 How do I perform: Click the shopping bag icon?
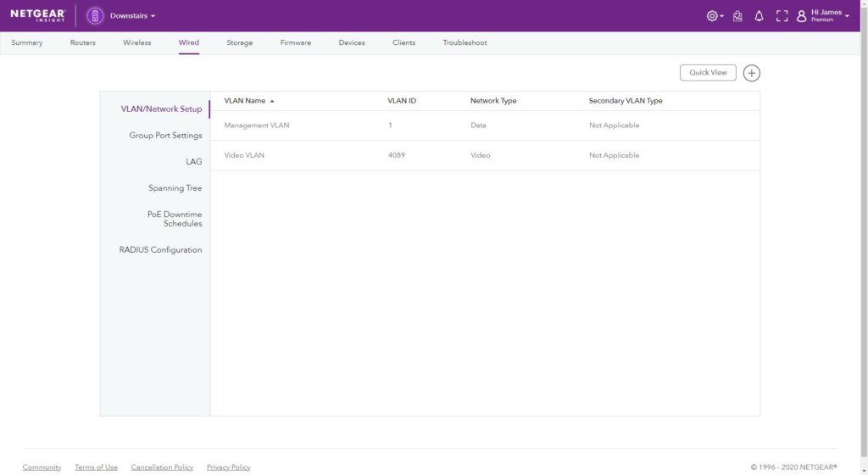point(737,16)
